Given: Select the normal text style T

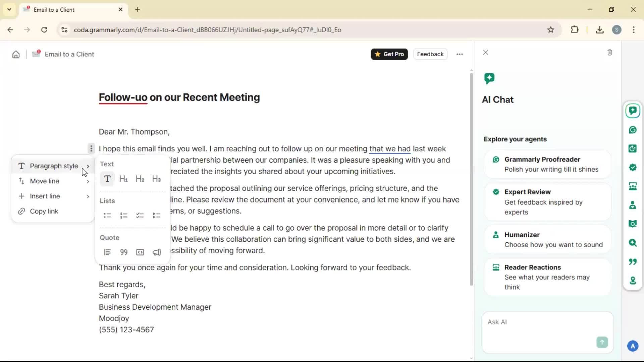Looking at the screenshot, I should pyautogui.click(x=107, y=179).
